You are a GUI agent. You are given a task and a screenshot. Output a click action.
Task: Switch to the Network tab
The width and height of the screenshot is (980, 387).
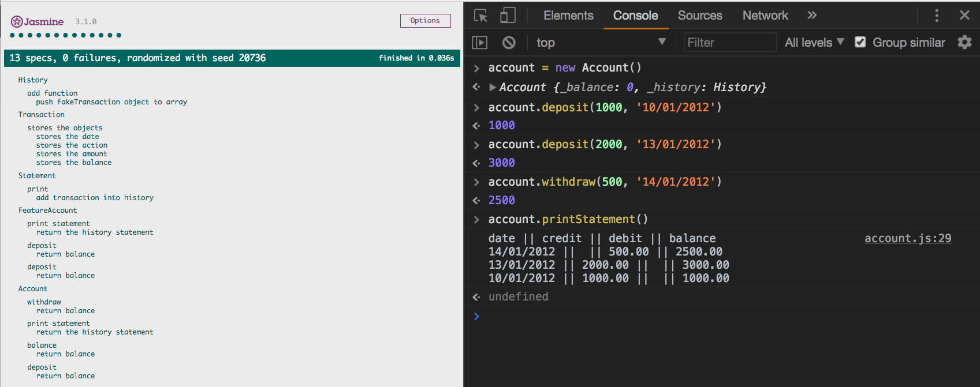[x=765, y=16]
